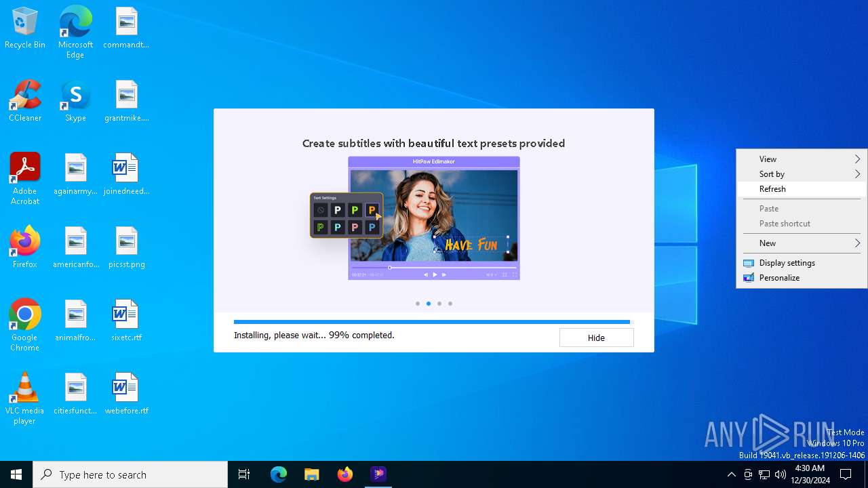The height and width of the screenshot is (488, 868).
Task: Jump to the fourth slide indicator dot
Action: tap(450, 304)
